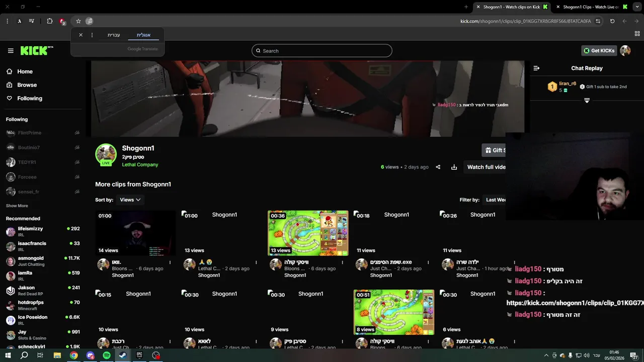Click the share icon for the clip
Viewport: 644px width, 362px height.
pos(438,167)
